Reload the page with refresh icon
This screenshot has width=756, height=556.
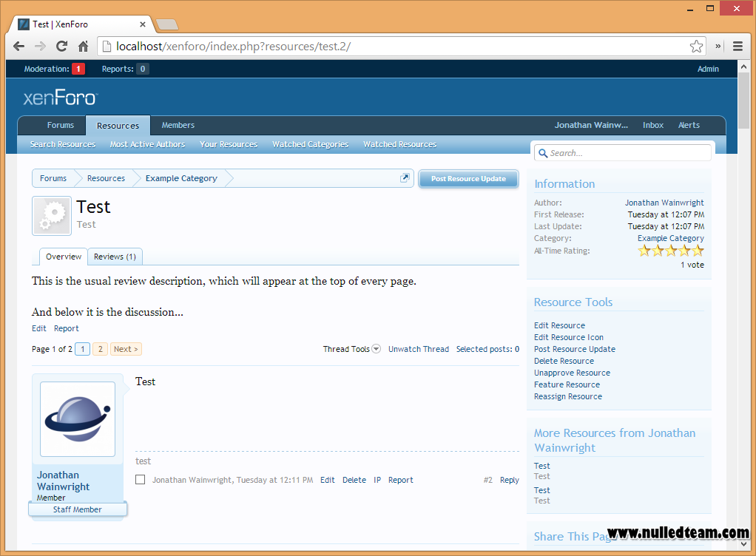[x=61, y=47]
